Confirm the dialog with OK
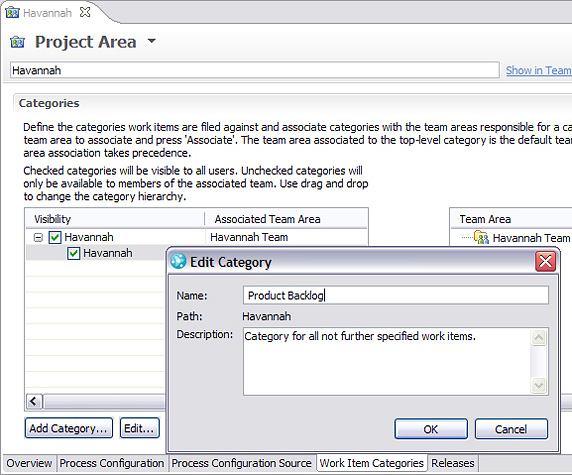572x475 pixels. 431,429
